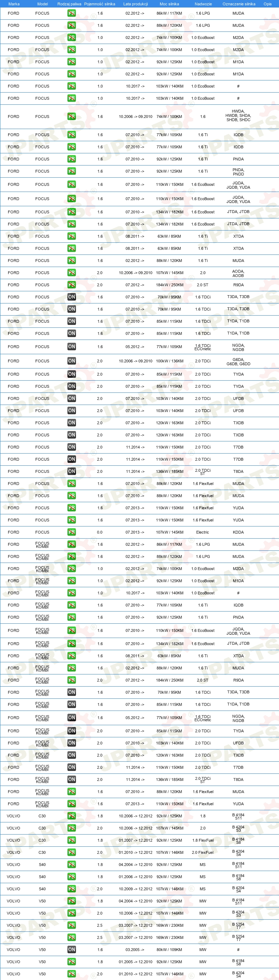Click diesel ON icon in Focus 2.0 TDCi ST T8DA row
The width and height of the screenshot is (279, 980).
pyautogui.click(x=71, y=471)
